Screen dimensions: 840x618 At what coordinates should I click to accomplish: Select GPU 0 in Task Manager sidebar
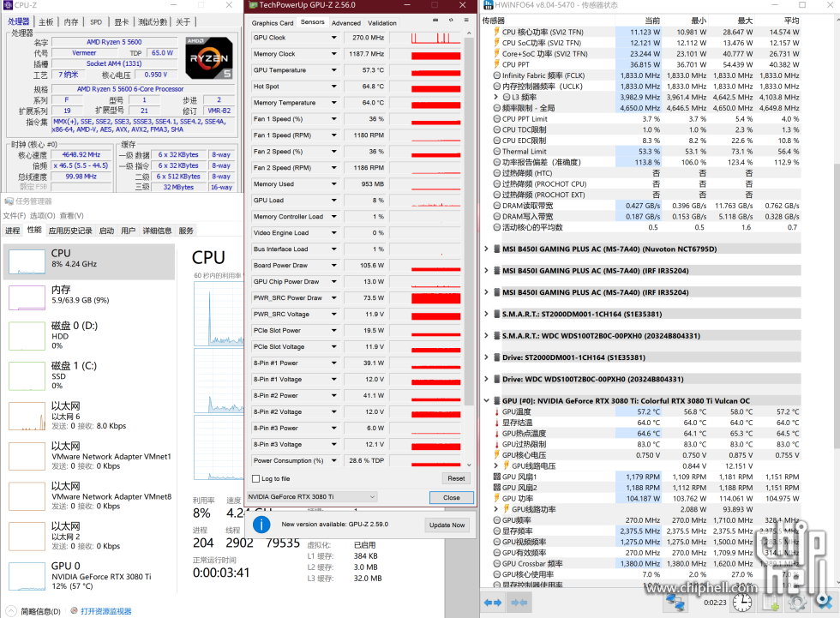89,576
